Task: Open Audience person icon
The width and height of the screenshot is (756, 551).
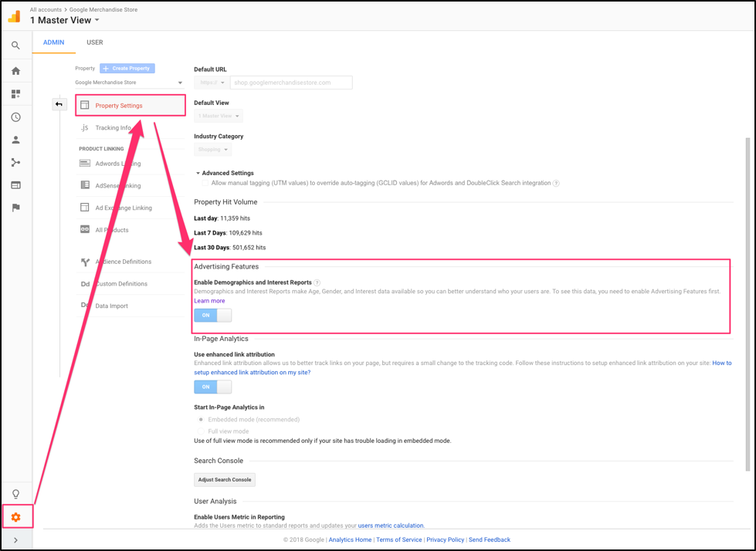Action: click(16, 140)
